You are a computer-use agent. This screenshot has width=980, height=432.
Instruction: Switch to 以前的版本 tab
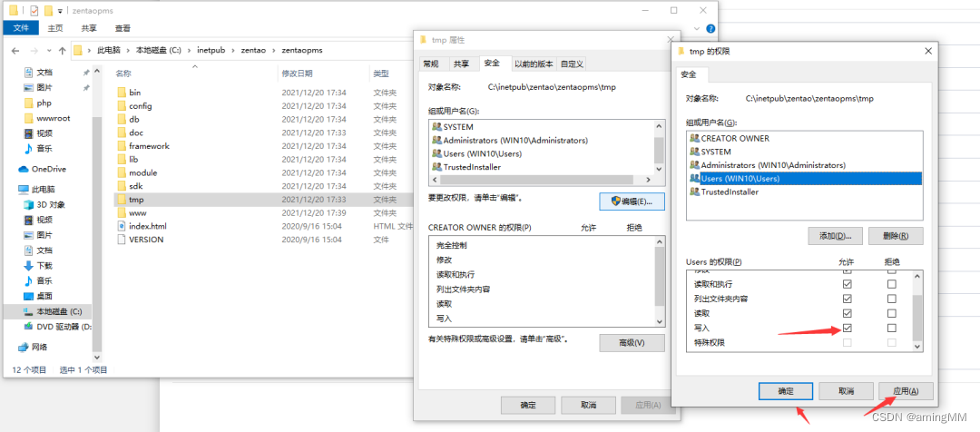click(x=534, y=64)
